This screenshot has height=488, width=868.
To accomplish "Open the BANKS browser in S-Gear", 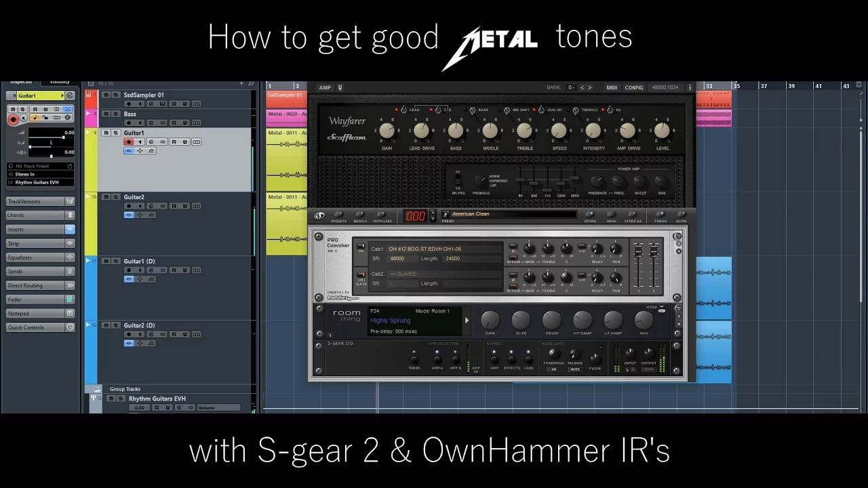I will coord(360,215).
